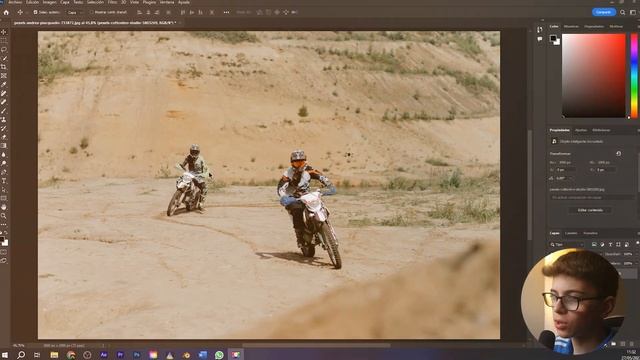Switch to the Canales tab
This screenshot has width=640, height=360.
pyautogui.click(x=571, y=233)
